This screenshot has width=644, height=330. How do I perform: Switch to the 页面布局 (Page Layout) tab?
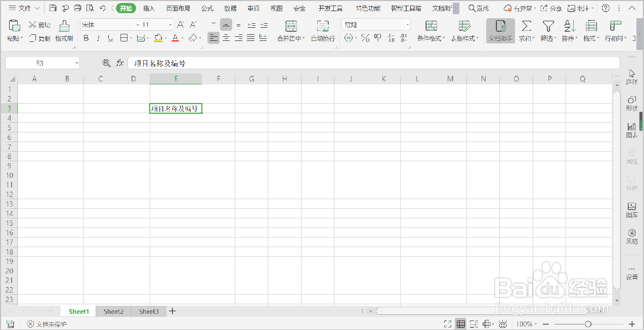(x=178, y=8)
